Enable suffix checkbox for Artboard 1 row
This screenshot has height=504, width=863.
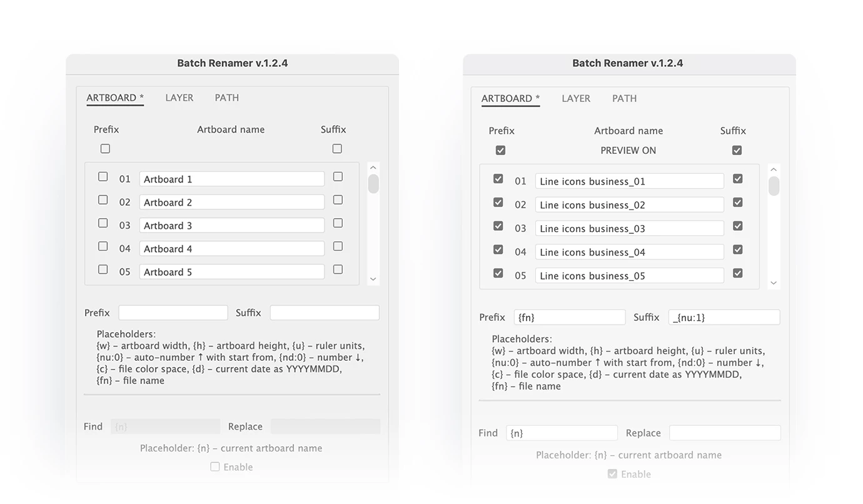(x=338, y=177)
